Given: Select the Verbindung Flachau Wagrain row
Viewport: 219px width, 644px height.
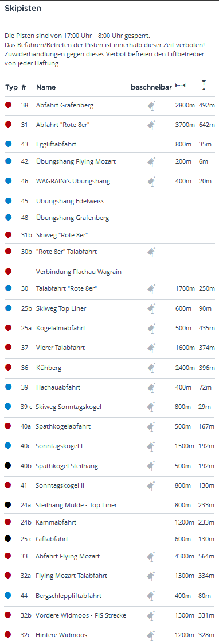Looking at the screenshot, I should click(109, 272).
